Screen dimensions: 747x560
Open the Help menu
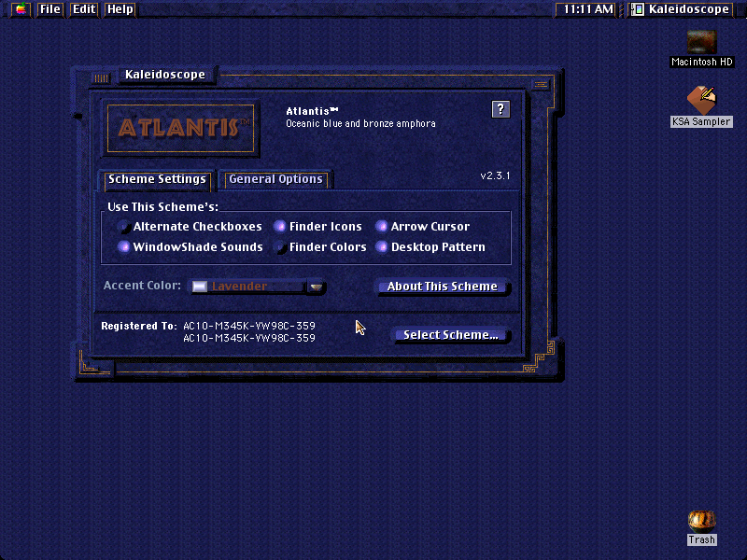coord(120,9)
